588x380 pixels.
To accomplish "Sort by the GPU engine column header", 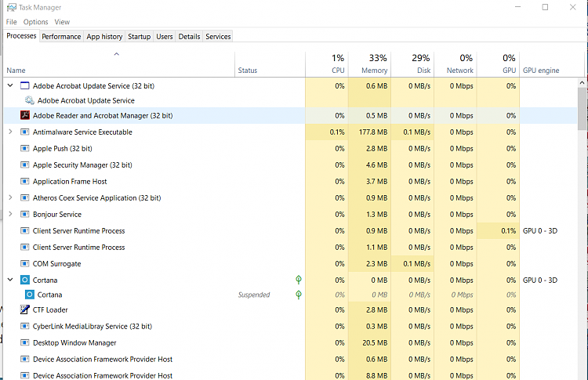I will pyautogui.click(x=552, y=64).
